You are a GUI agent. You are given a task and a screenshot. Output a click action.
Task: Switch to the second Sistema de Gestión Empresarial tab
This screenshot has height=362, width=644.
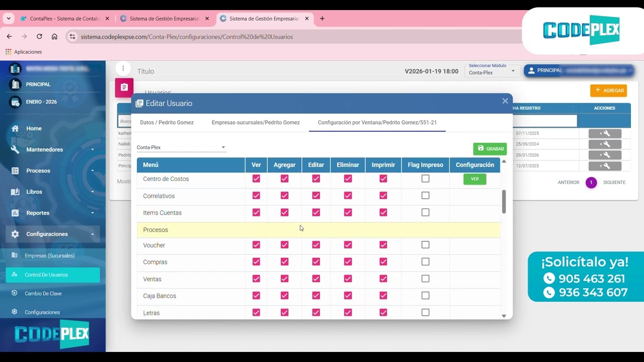[264, 19]
